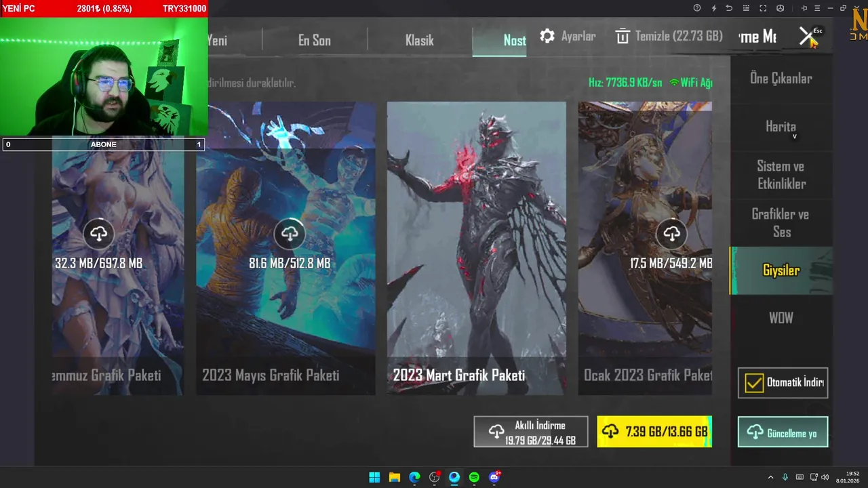Click the ABONE subscriber goal bar
The width and height of the screenshot is (868, 488).
click(x=104, y=144)
